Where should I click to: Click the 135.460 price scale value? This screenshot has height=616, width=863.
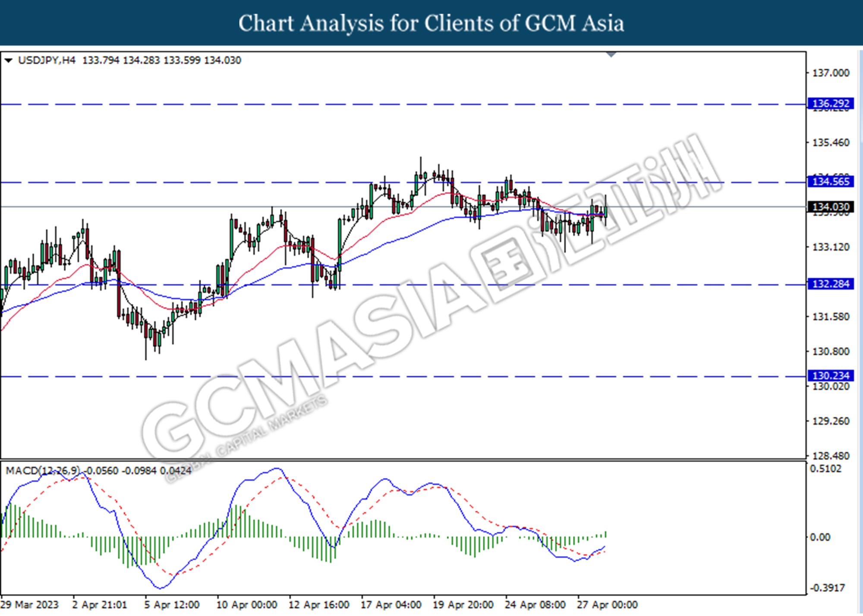(831, 142)
